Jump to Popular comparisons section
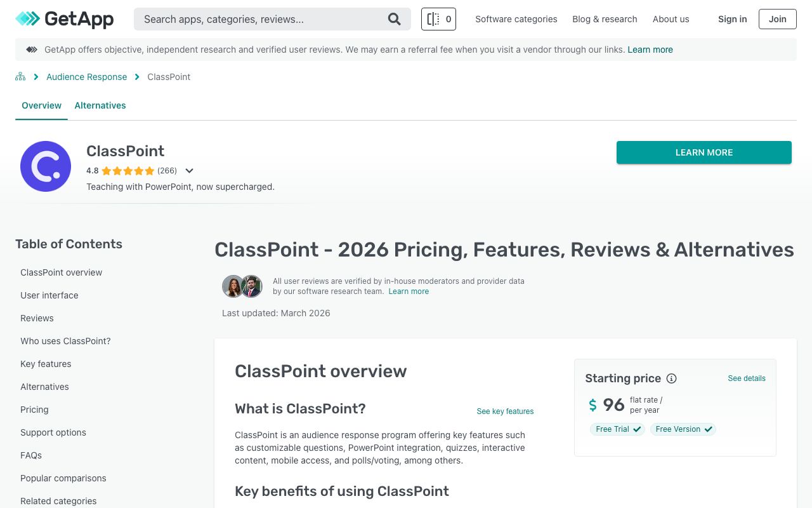The height and width of the screenshot is (508, 812). (63, 478)
